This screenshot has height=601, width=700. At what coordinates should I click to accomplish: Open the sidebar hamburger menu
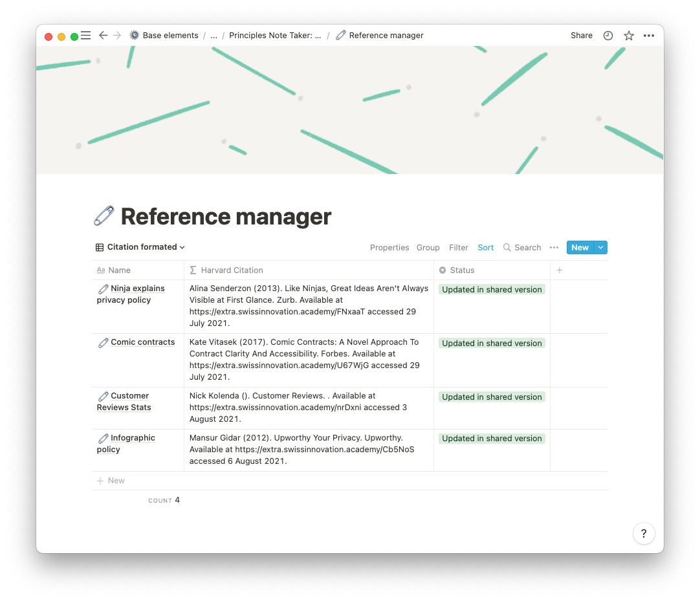click(x=85, y=36)
